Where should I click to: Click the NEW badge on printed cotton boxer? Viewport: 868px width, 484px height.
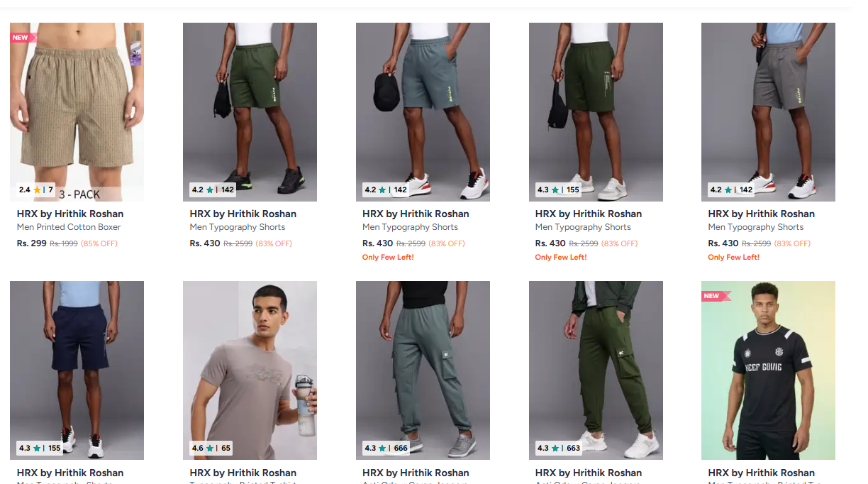[21, 38]
